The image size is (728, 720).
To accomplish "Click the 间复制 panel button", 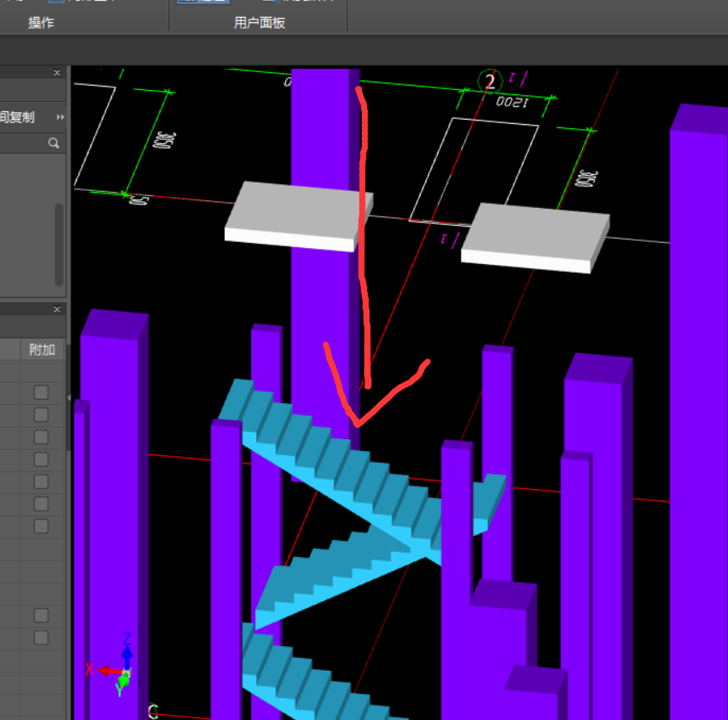I will 17,117.
